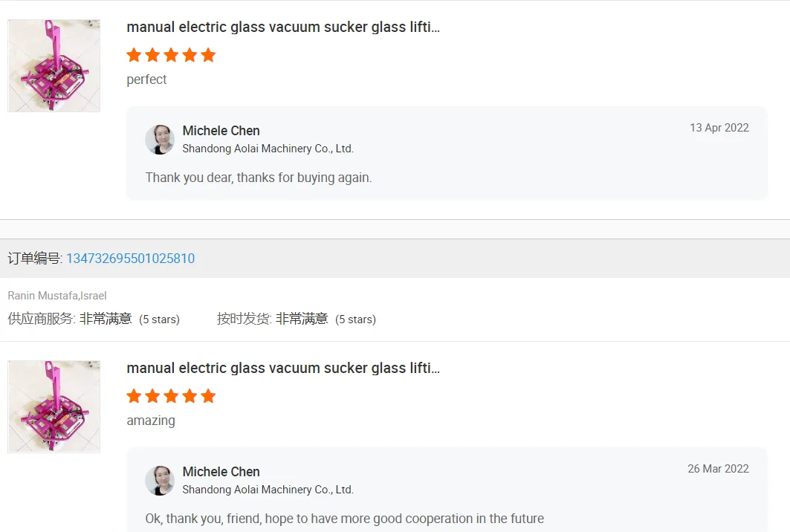Viewport: 790px width, 532px height.
Task: Click the first star of the "perfect" review
Action: tap(134, 55)
